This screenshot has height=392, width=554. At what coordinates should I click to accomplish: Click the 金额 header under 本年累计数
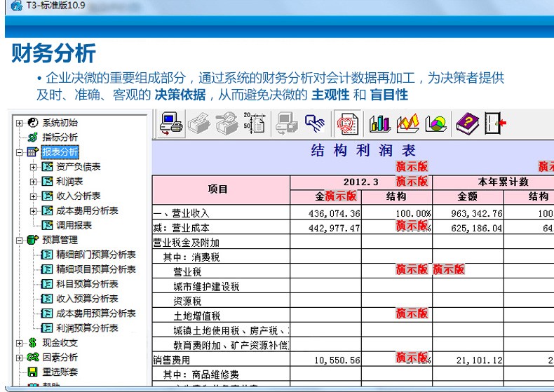tap(468, 197)
